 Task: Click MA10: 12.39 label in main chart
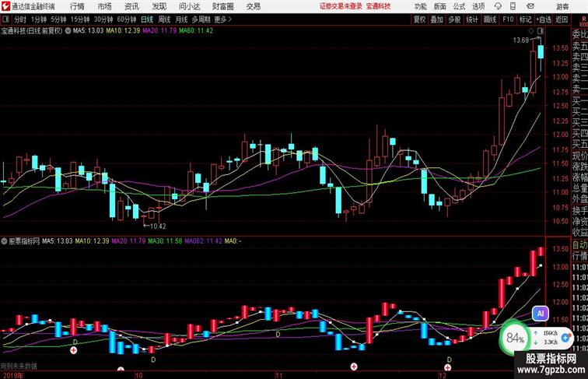pos(123,31)
